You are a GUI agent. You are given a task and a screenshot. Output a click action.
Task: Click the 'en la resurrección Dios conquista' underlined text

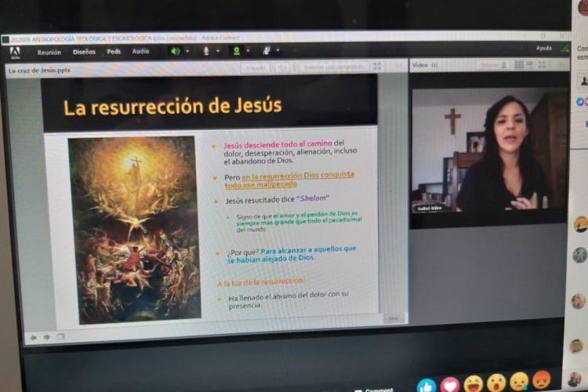298,175
